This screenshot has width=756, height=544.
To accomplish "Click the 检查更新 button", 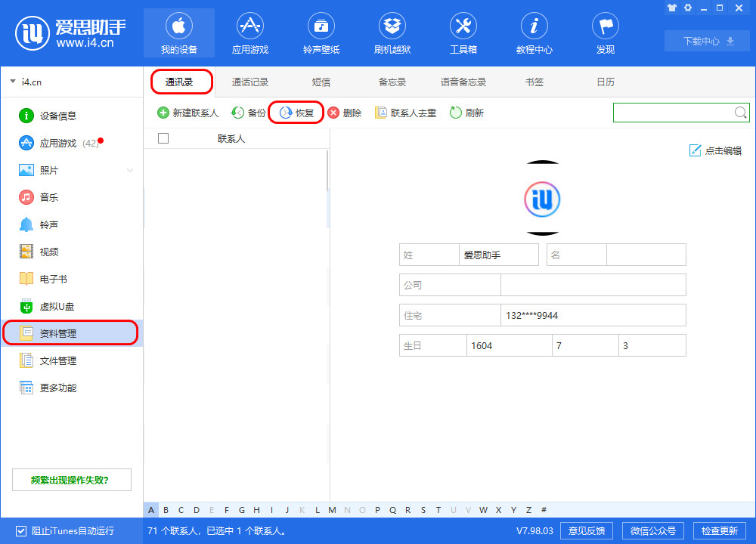I will (719, 530).
